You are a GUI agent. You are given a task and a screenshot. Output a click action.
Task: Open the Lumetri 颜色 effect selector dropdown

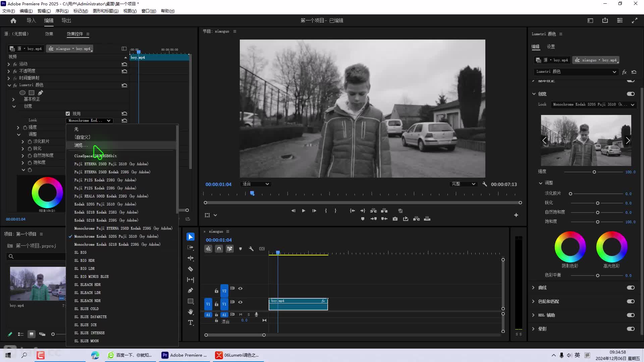click(x=576, y=72)
